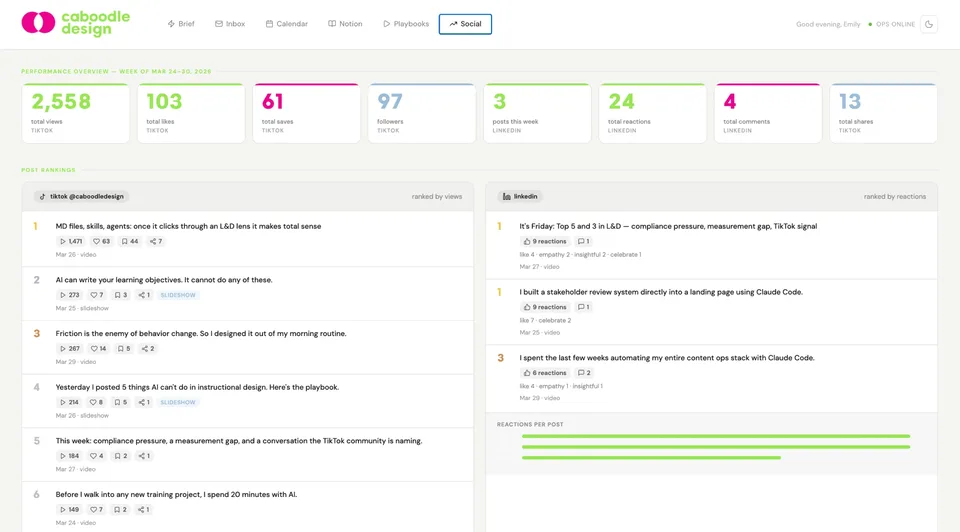
Task: Click the 6 reactions thumbs-up icon
Action: point(527,373)
